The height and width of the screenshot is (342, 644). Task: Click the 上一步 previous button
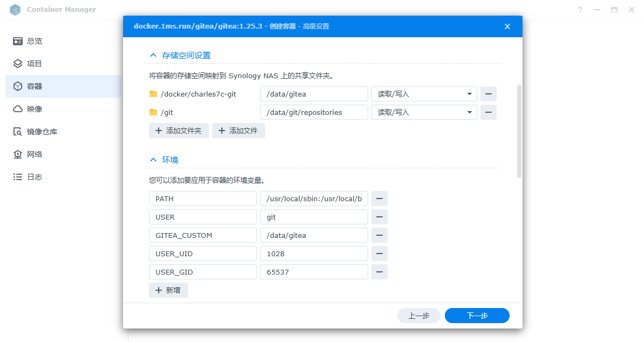pyautogui.click(x=418, y=316)
